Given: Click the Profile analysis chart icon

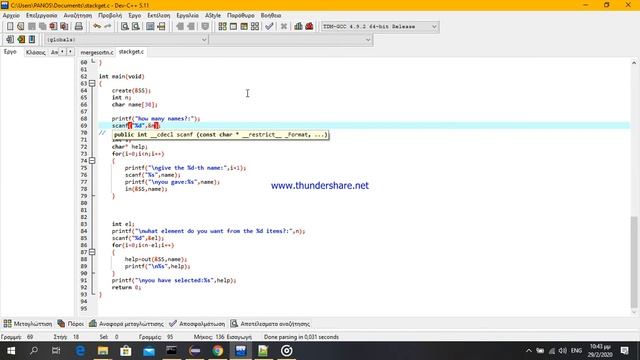Looking at the screenshot, I should coord(298,27).
